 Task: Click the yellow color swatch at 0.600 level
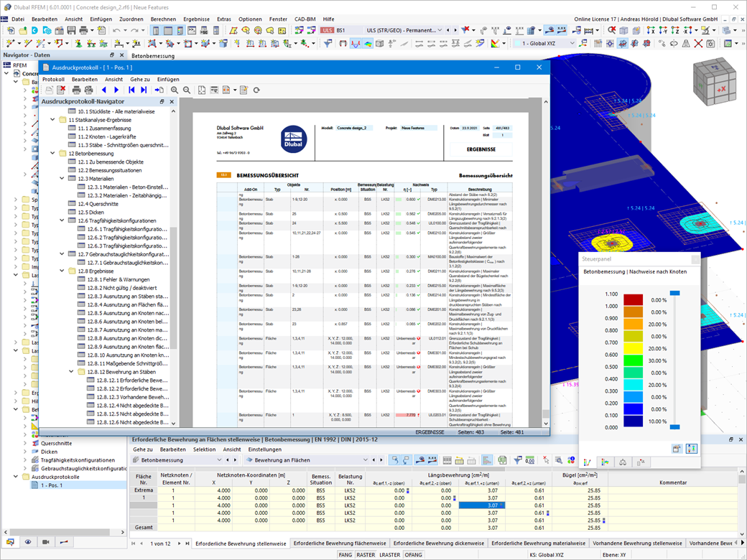click(x=633, y=349)
